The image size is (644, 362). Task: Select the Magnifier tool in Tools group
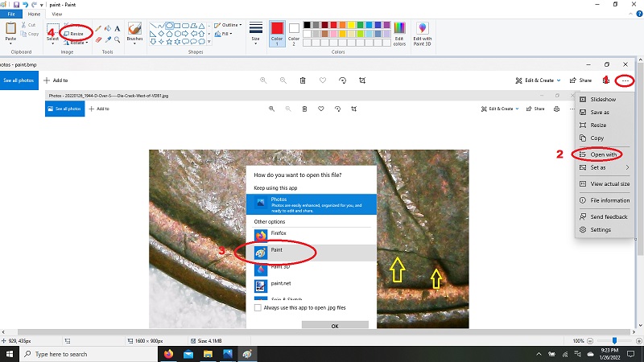(118, 39)
